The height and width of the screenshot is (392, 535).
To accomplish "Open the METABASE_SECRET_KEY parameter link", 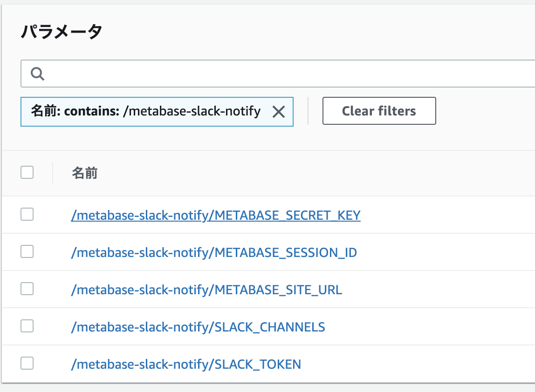I will 216,216.
